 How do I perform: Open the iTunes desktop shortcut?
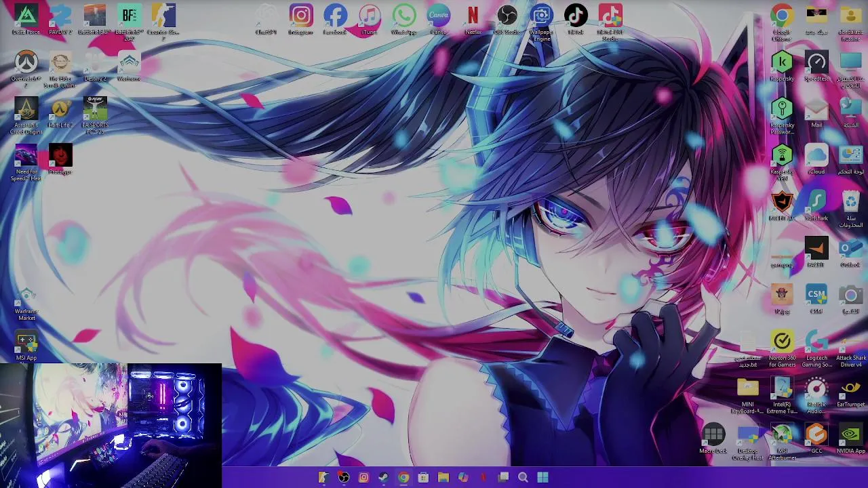(370, 20)
